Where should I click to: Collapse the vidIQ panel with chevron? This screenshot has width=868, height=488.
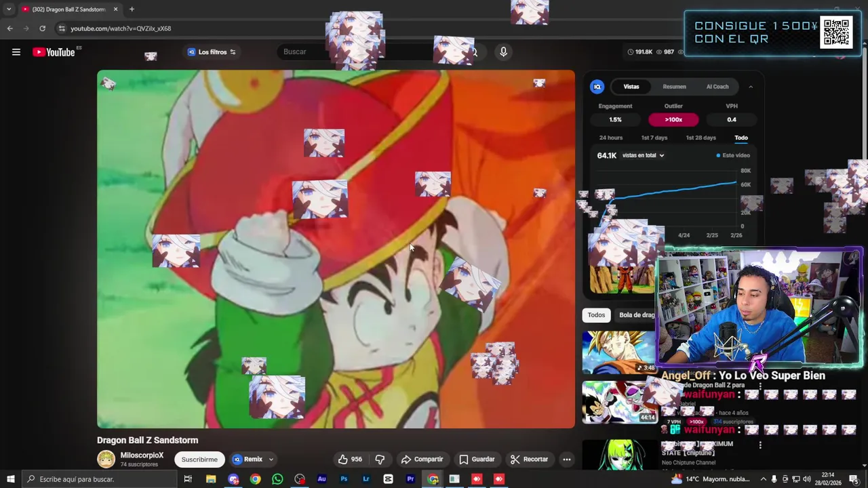coord(751,87)
